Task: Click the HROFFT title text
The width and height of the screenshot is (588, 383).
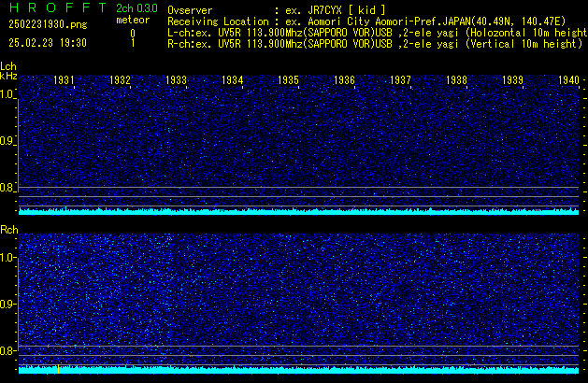Action: pos(58,7)
